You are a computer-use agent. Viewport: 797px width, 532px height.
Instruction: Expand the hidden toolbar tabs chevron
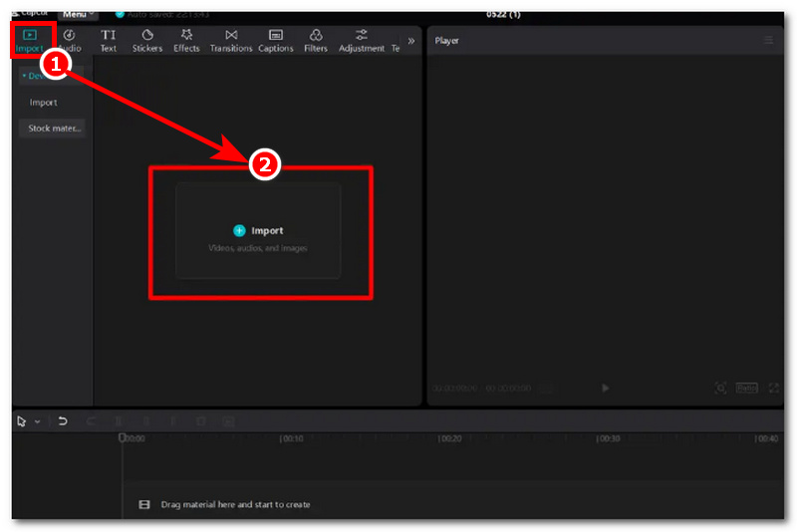(x=410, y=41)
